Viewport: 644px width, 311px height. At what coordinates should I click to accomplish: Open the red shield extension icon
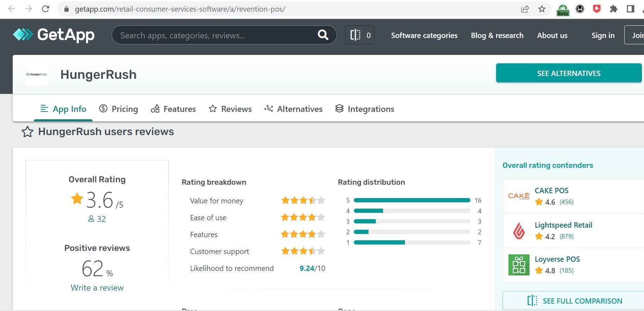pyautogui.click(x=596, y=9)
